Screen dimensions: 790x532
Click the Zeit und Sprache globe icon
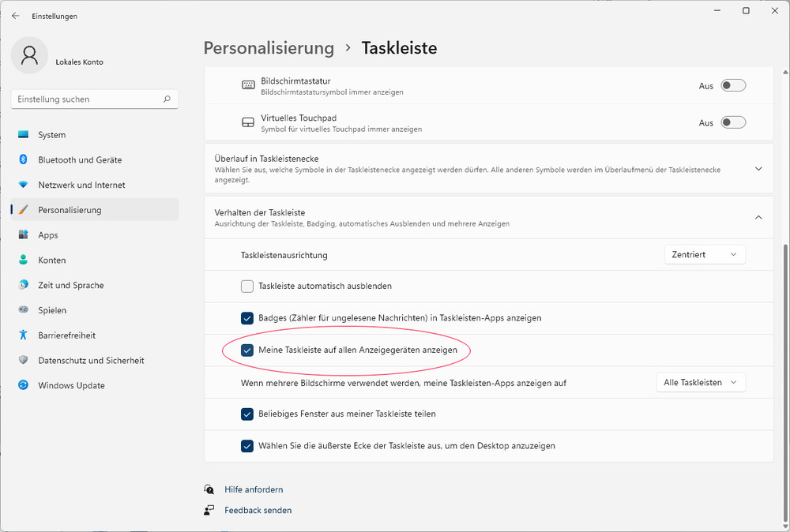click(23, 285)
